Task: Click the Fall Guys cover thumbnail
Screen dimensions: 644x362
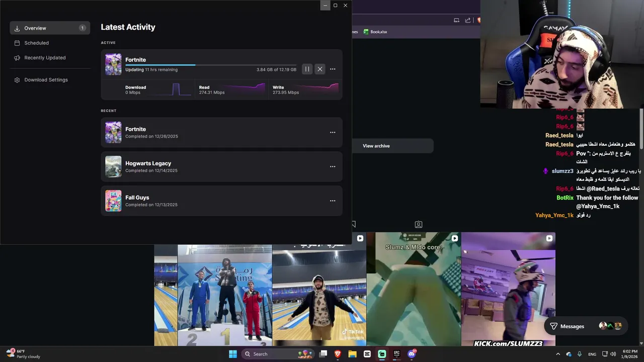Action: (x=113, y=201)
